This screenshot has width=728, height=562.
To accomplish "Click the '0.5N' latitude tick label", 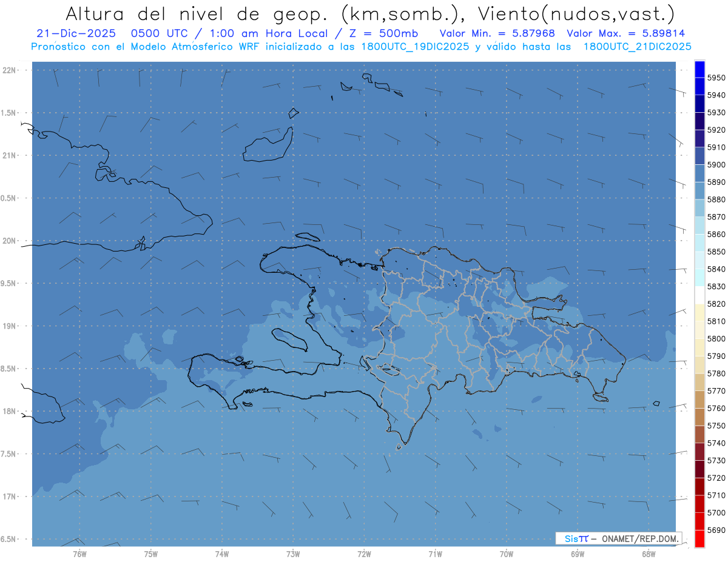I will pyautogui.click(x=9, y=198).
